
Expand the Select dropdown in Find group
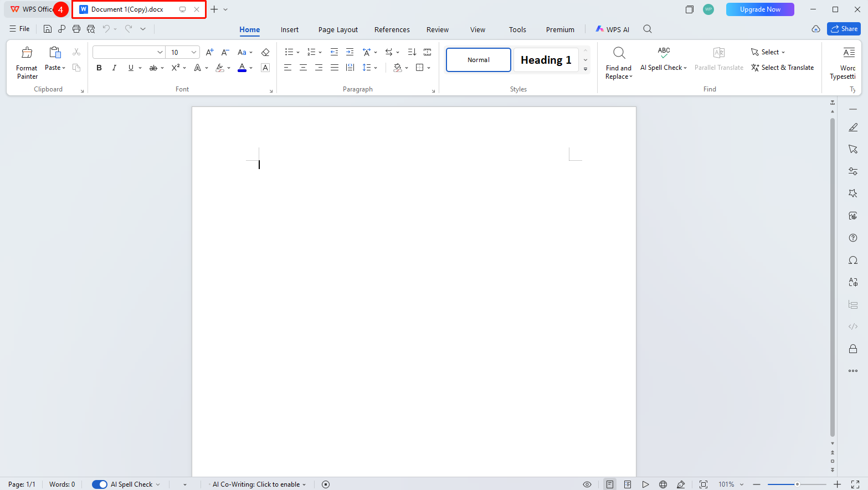point(783,53)
